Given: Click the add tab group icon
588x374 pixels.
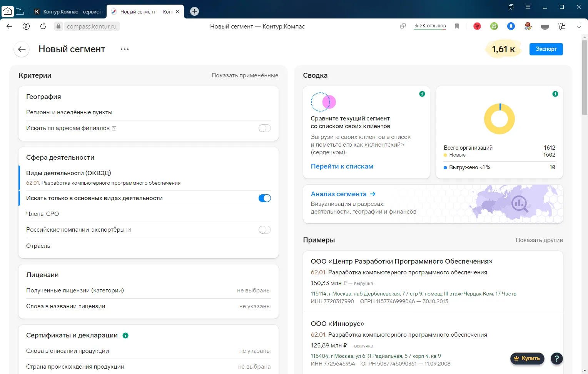Looking at the screenshot, I should point(20,12).
